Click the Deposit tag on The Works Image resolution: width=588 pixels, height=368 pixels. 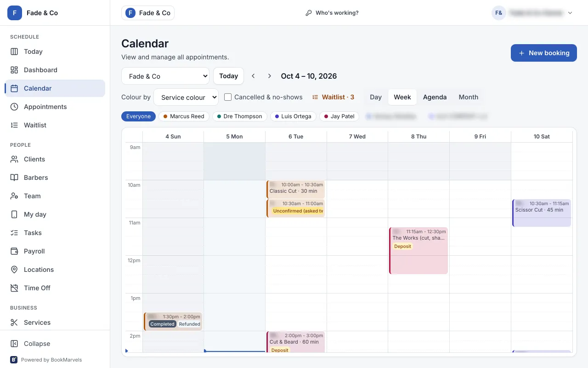click(402, 247)
